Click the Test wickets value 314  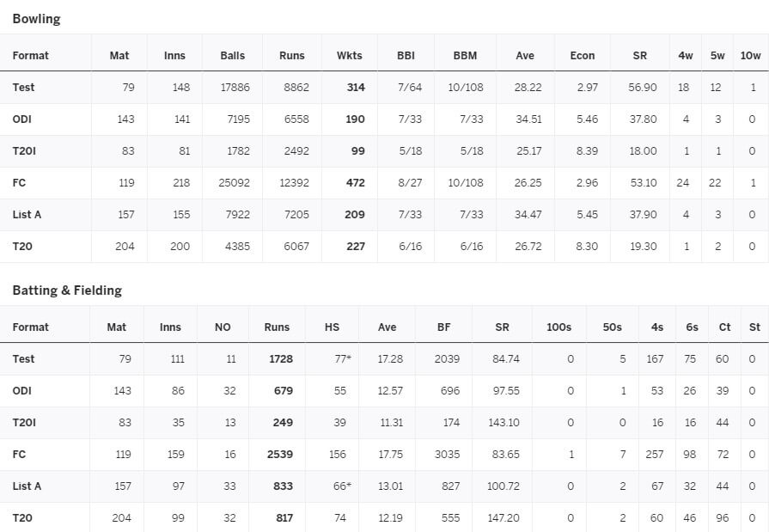tap(355, 87)
